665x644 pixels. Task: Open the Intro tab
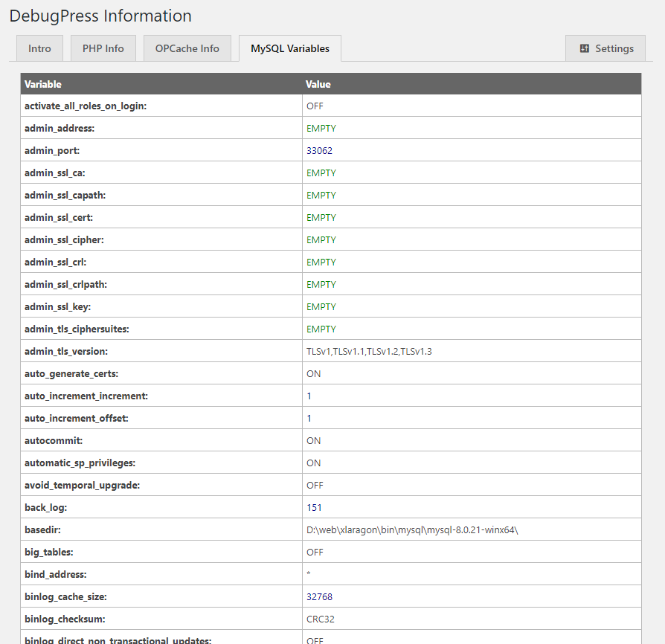[40, 48]
